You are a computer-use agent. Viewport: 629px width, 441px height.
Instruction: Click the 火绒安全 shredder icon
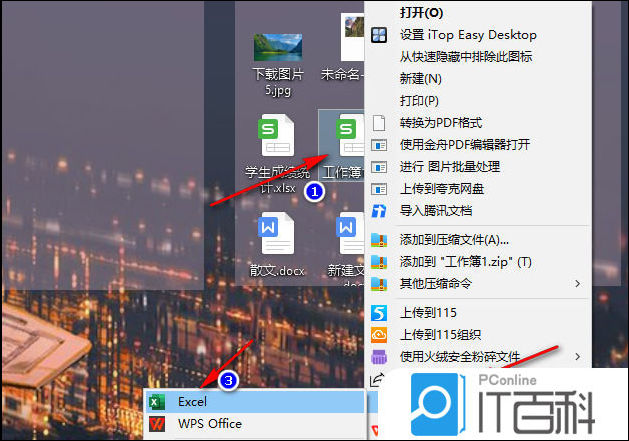pos(379,356)
